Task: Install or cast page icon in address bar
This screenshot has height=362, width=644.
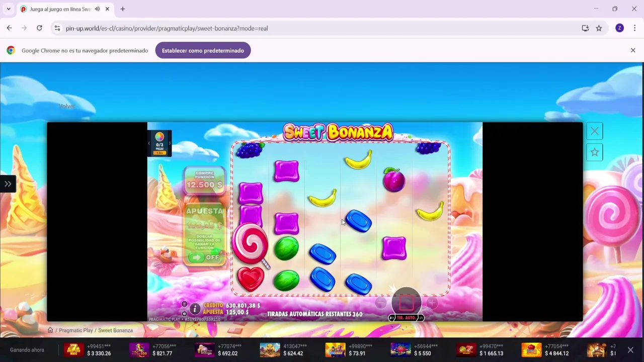Action: (x=585, y=28)
